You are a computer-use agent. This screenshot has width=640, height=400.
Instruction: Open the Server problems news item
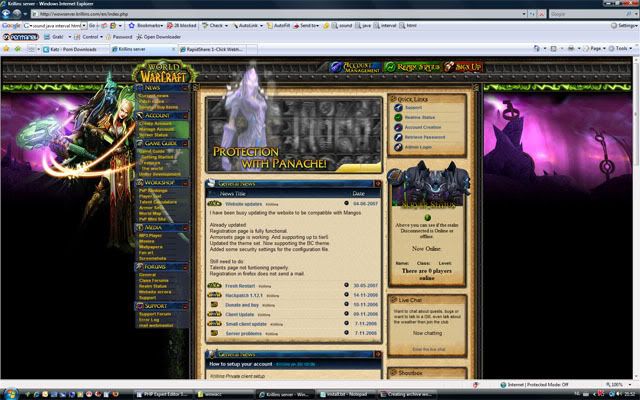[x=244, y=333]
